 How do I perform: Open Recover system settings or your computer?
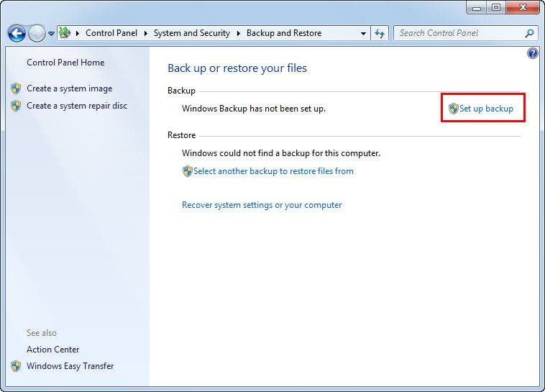[262, 205]
